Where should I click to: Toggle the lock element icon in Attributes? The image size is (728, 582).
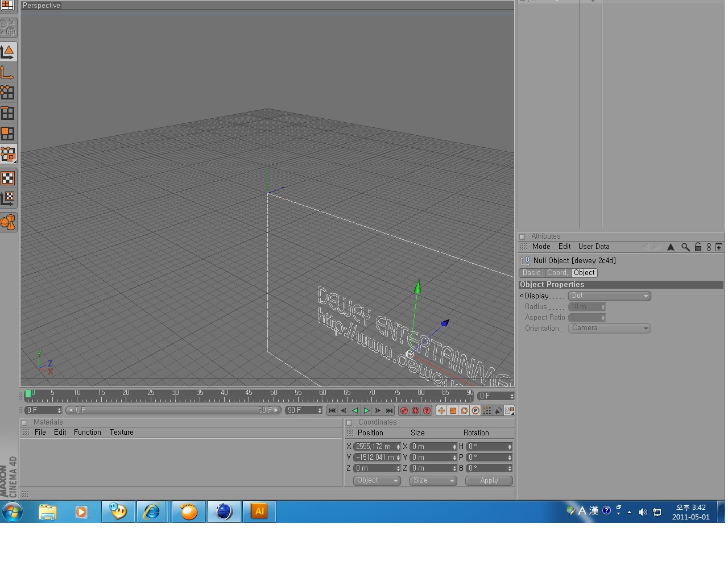click(x=698, y=247)
